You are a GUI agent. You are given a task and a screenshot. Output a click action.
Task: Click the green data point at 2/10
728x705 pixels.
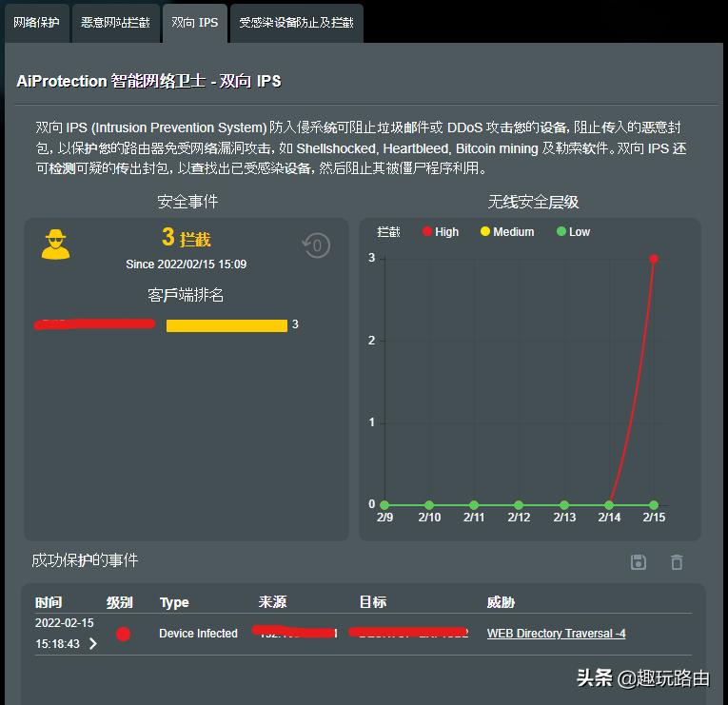[429, 505]
